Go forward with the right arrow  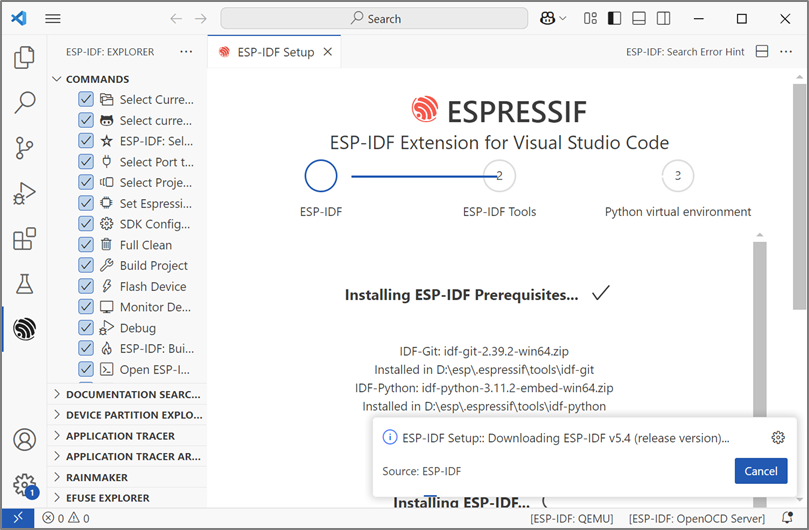(x=201, y=19)
